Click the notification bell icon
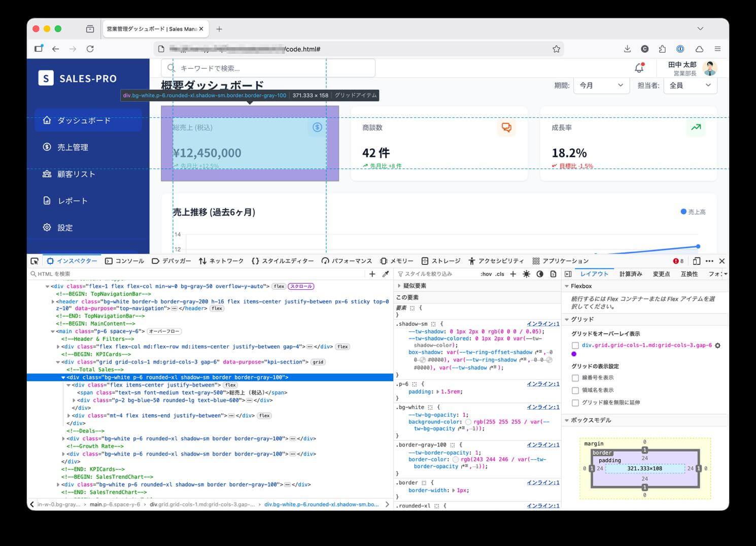Screen dimensions: 756x546 click(x=639, y=68)
